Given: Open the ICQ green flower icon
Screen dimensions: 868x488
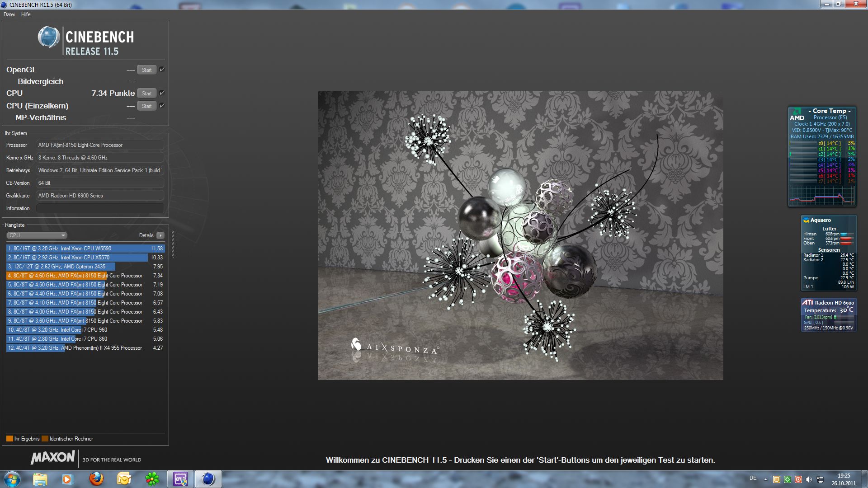Looking at the screenshot, I should tap(152, 479).
